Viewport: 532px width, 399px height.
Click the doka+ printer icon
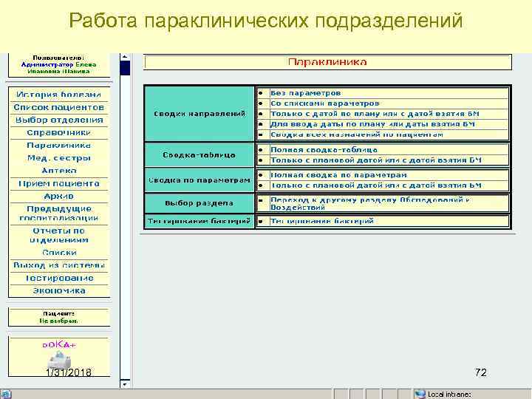click(59, 360)
